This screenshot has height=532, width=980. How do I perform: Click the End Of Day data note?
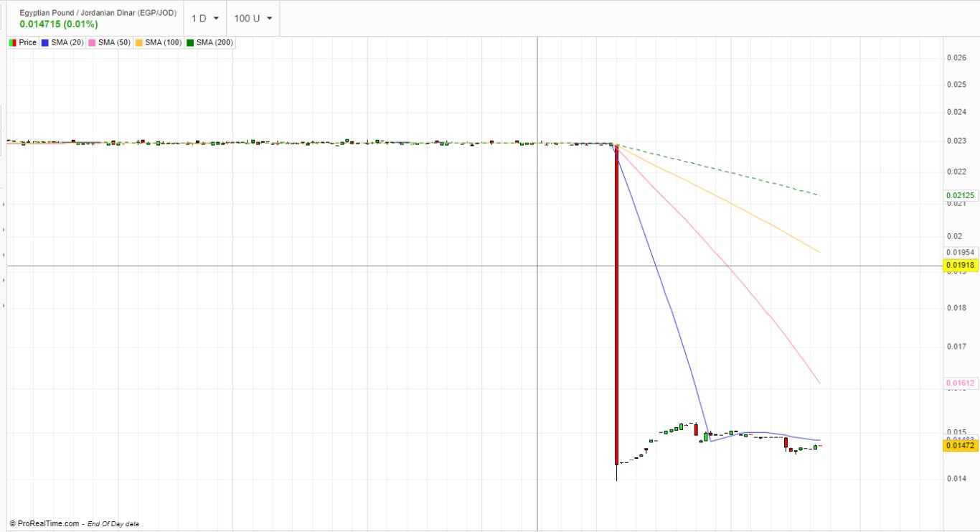pyautogui.click(x=113, y=524)
